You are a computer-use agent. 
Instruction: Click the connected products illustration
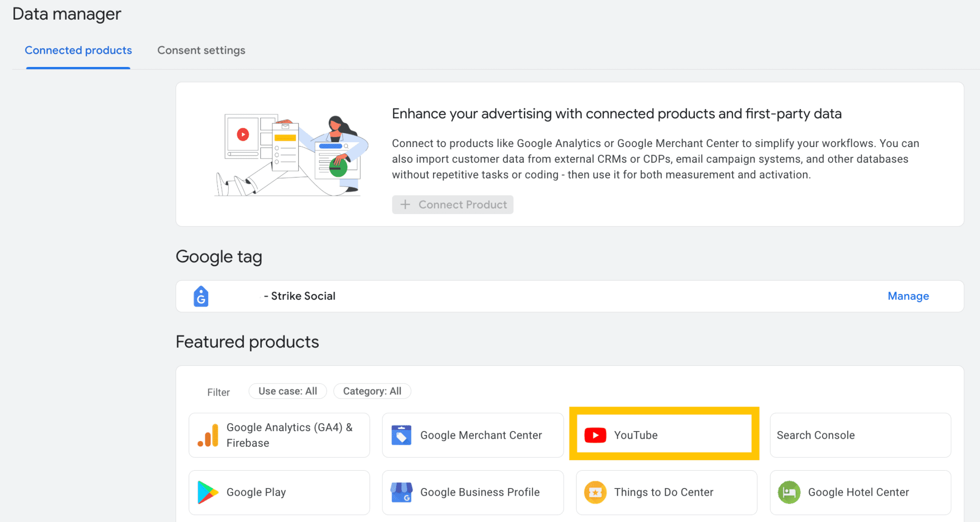pos(291,156)
